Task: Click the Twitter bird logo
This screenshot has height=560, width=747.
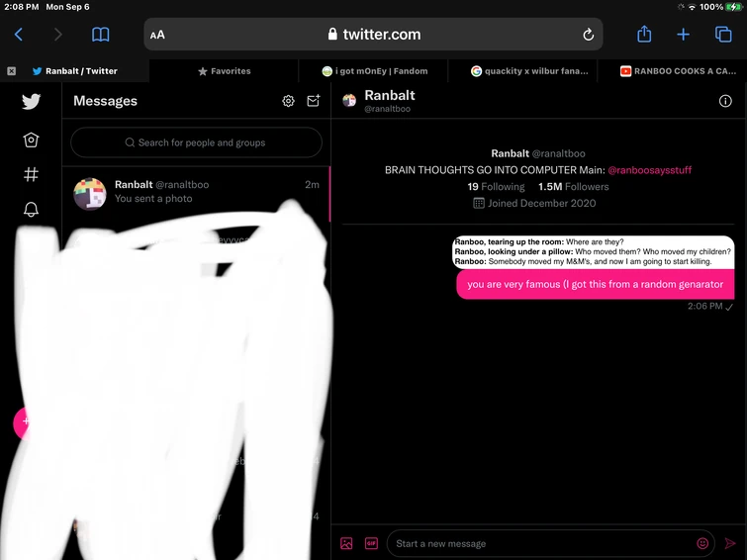Action: pos(31,101)
